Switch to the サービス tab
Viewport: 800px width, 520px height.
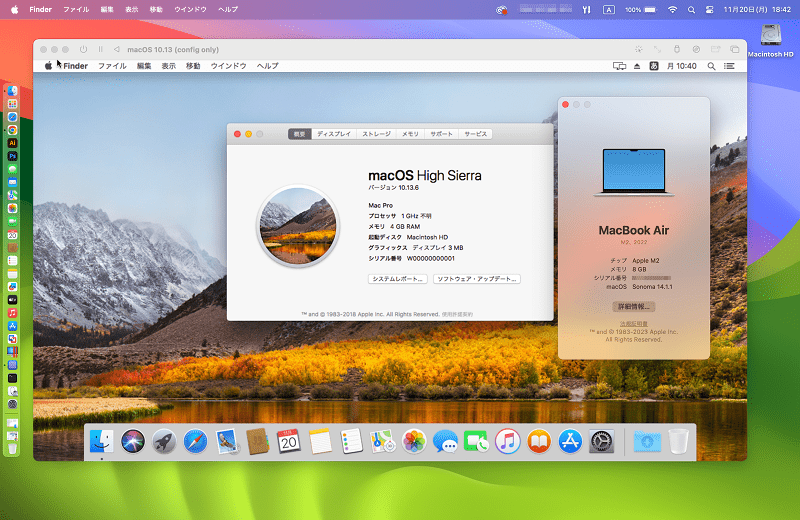476,134
